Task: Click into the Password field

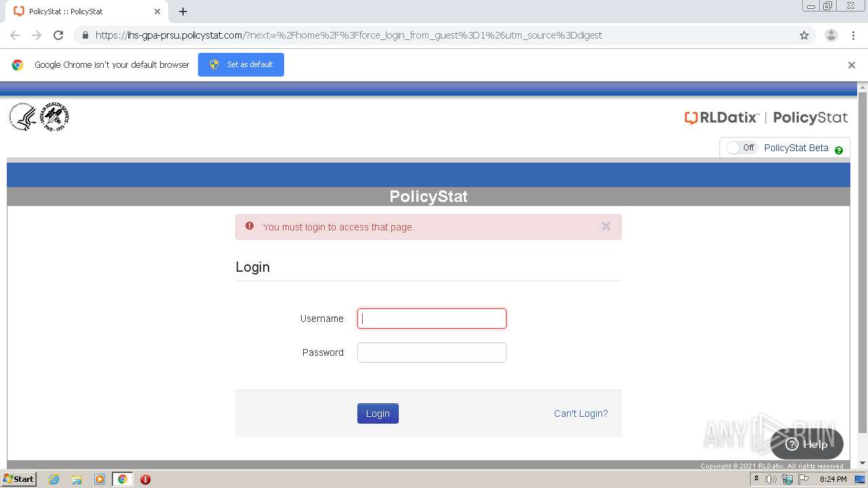Action: pos(432,352)
